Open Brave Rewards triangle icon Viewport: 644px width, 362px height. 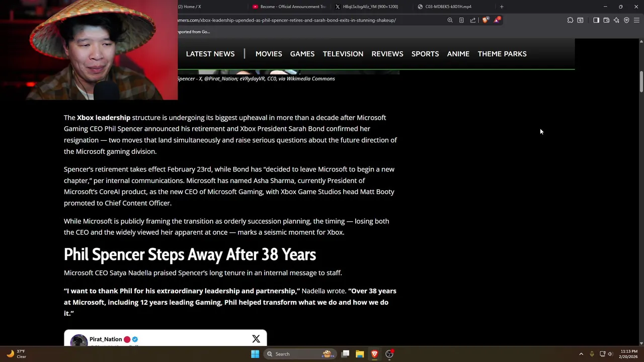pos(497,20)
